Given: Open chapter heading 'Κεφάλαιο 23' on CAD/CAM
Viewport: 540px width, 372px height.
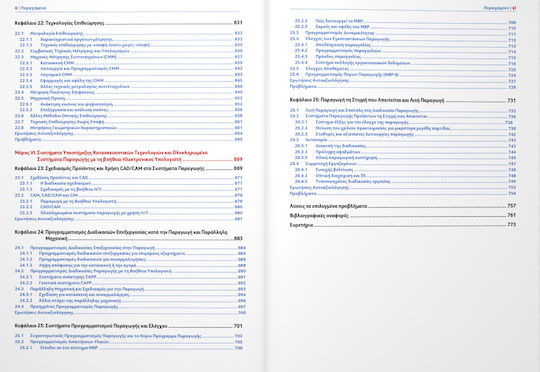Looking at the screenshot, I should click(128, 168).
